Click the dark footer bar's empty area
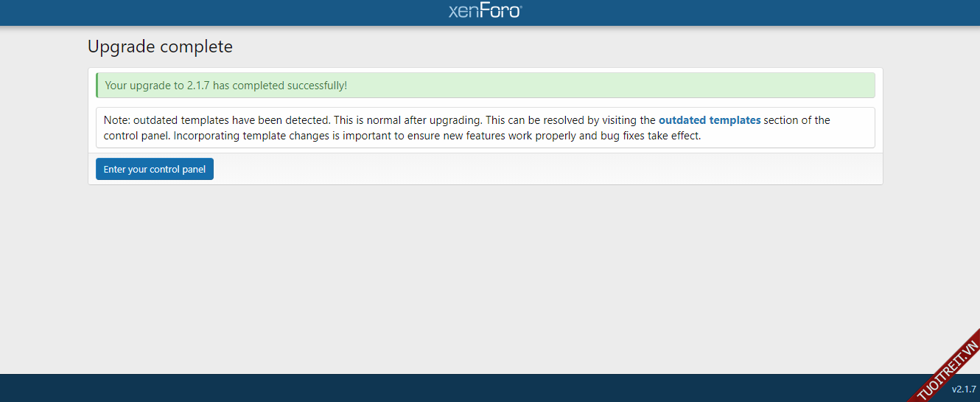 (x=442, y=388)
